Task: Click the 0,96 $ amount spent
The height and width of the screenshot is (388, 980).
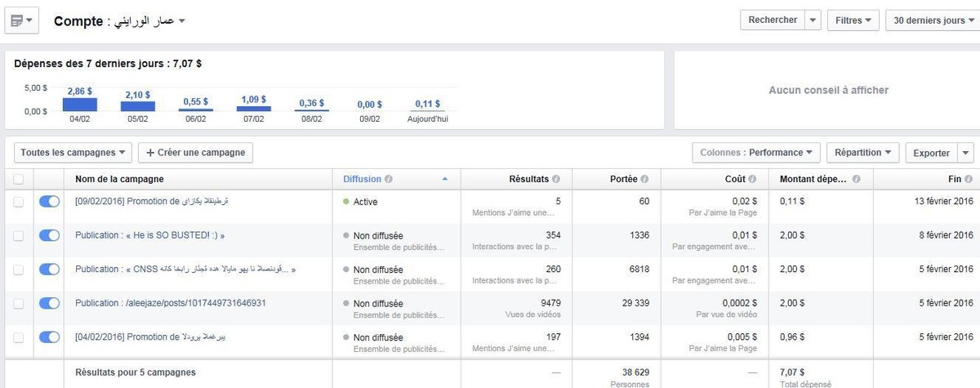Action: tap(792, 337)
